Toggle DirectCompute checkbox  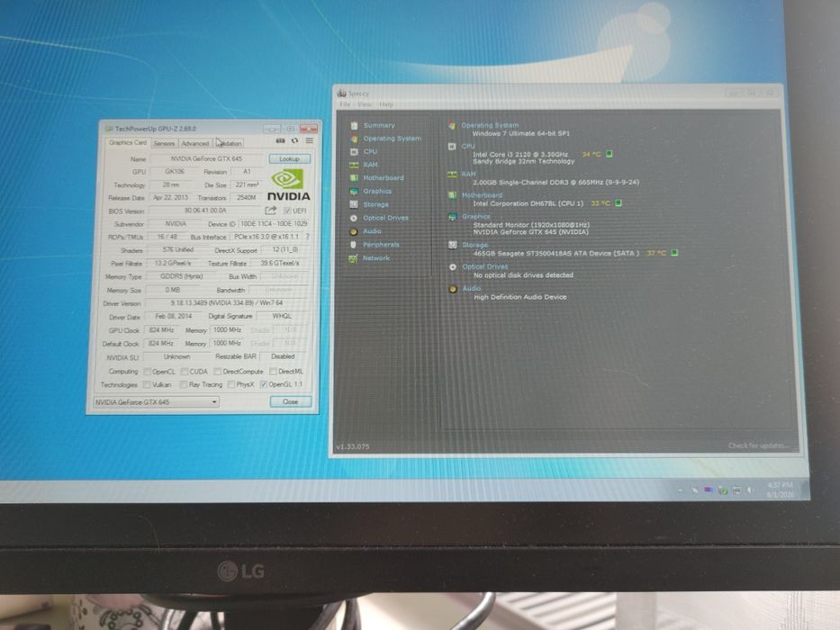click(217, 371)
